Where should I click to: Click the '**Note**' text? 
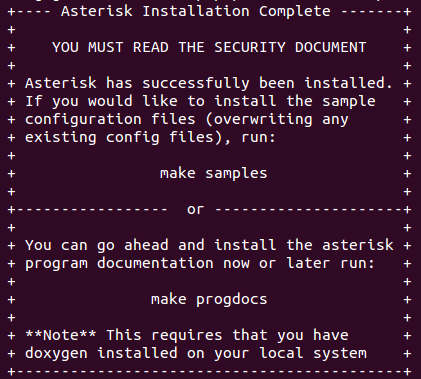61,335
